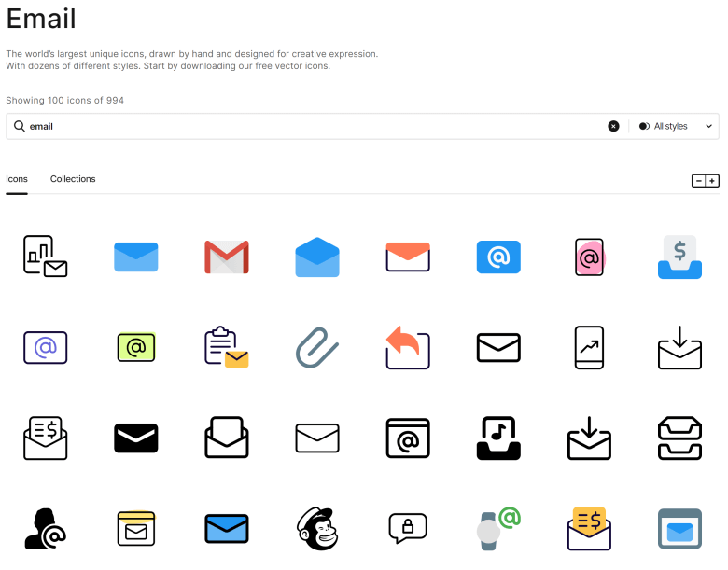Select the blue square at-sign icon
The height and width of the screenshot is (570, 728).
coord(498,257)
